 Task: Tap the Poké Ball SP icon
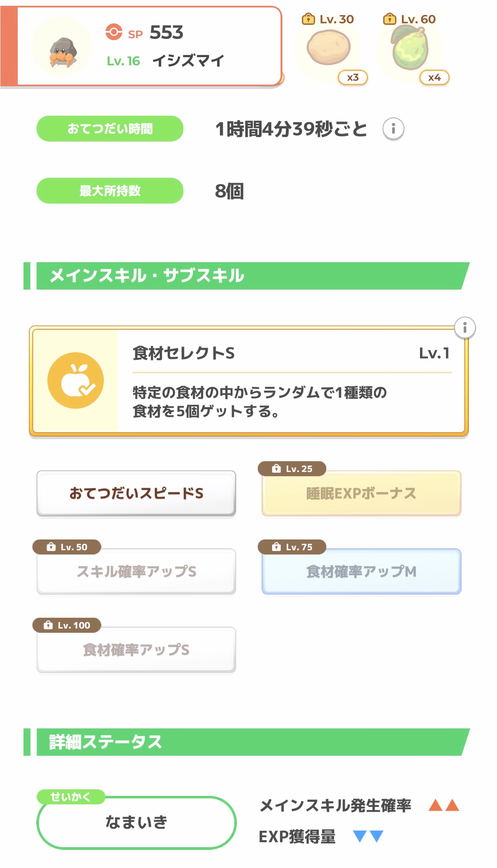[114, 32]
